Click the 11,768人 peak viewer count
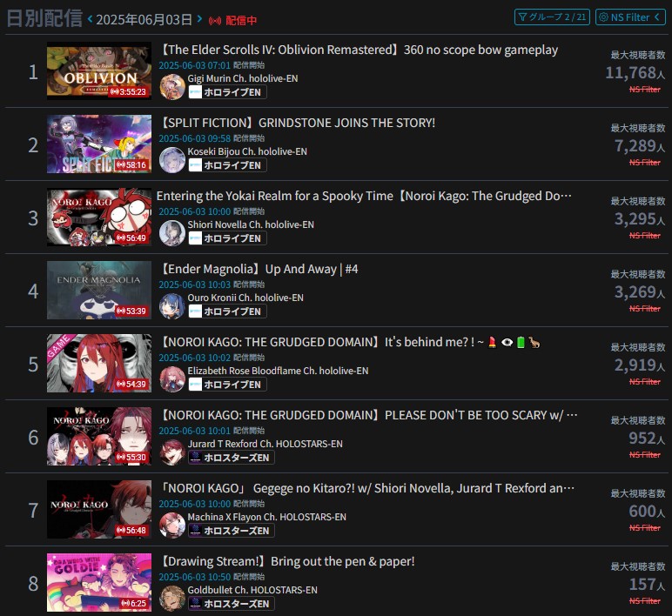Viewport: 672px width, 616px height. pos(635,73)
